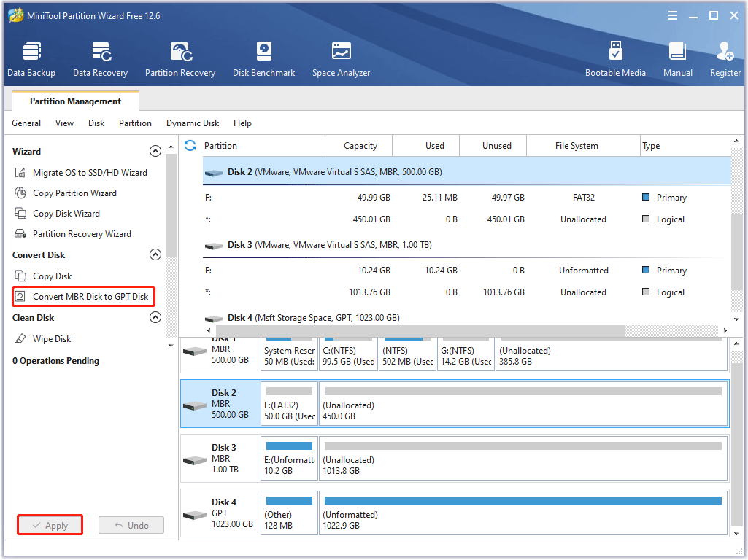Refresh the partition list

[190, 146]
